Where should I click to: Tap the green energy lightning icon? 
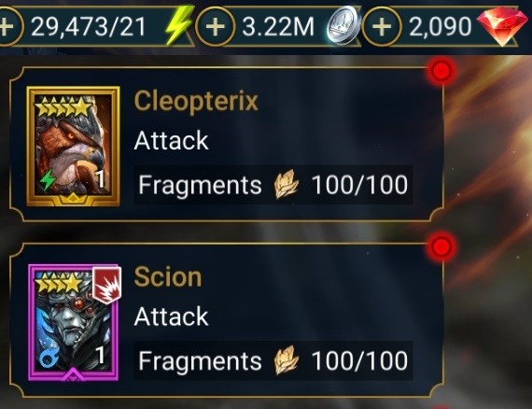tap(180, 24)
